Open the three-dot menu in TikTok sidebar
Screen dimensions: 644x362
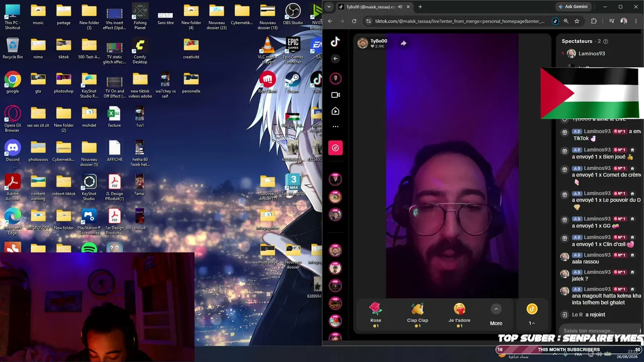336,127
